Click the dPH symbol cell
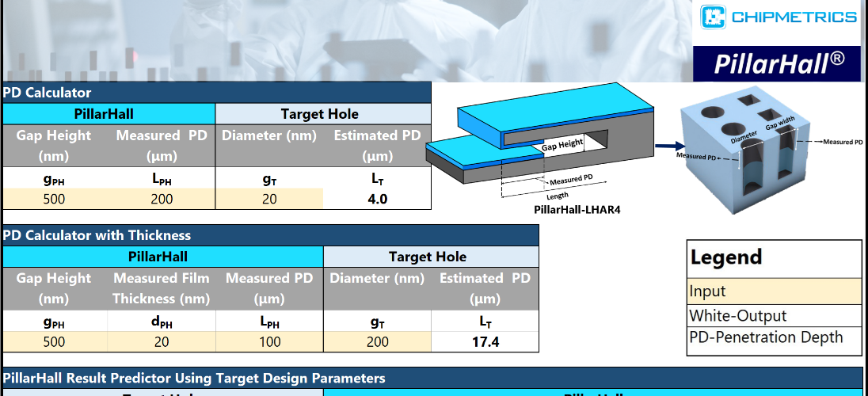Screen dimensions: 868x396 pyautogui.click(x=161, y=322)
